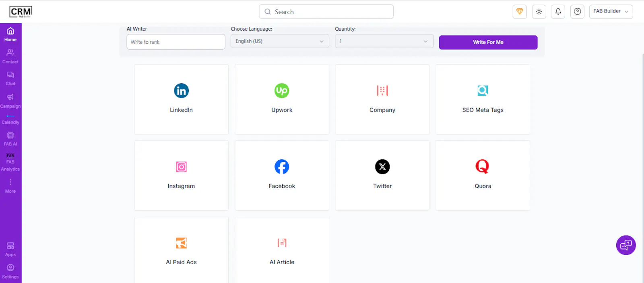The width and height of the screenshot is (644, 283).
Task: Open the FAB Builder account menu
Action: point(611,12)
